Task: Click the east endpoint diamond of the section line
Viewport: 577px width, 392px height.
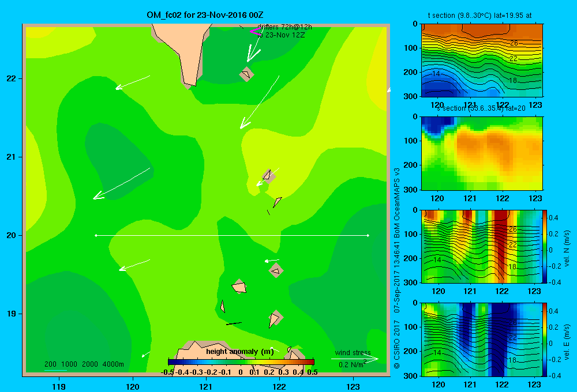Action: click(x=368, y=235)
